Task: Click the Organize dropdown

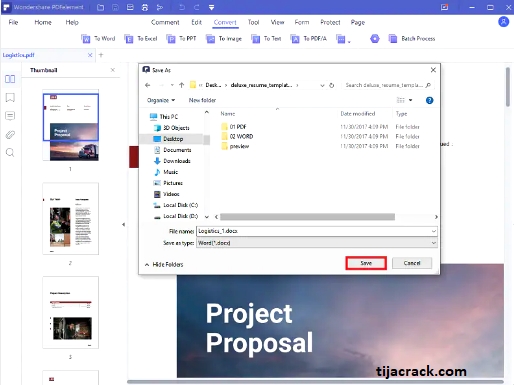Action: pyautogui.click(x=161, y=100)
